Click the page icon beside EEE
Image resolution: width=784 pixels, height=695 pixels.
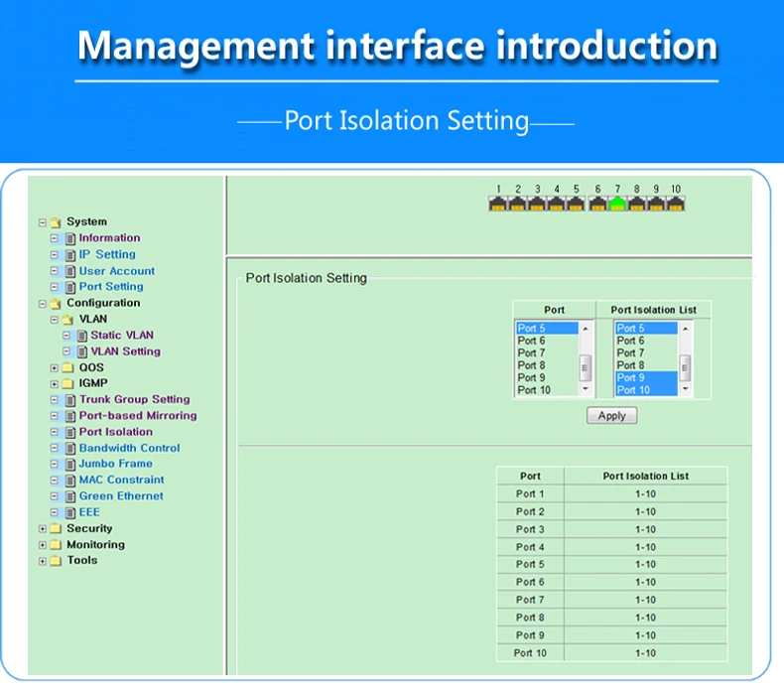(70, 513)
